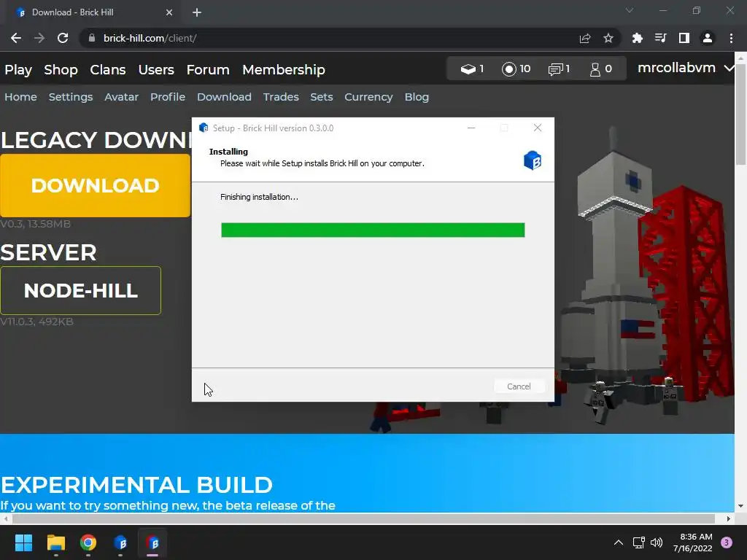
Task: Go to the Profile link
Action: [x=168, y=97]
